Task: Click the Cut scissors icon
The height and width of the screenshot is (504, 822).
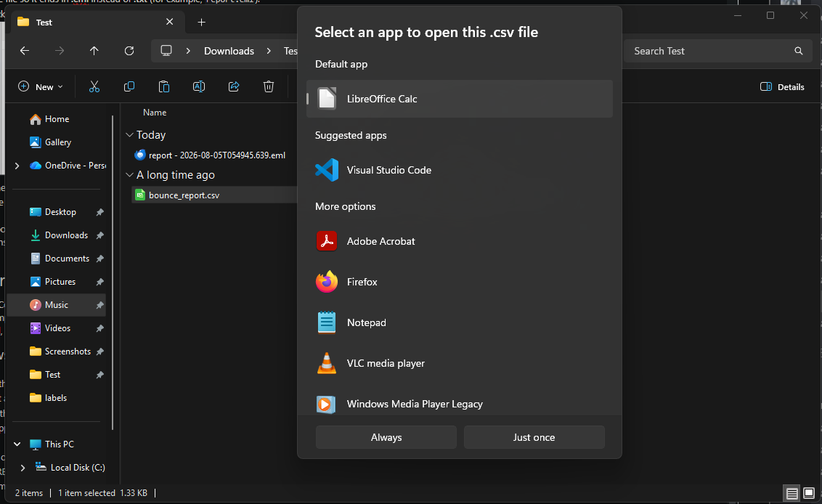Action: tap(94, 86)
